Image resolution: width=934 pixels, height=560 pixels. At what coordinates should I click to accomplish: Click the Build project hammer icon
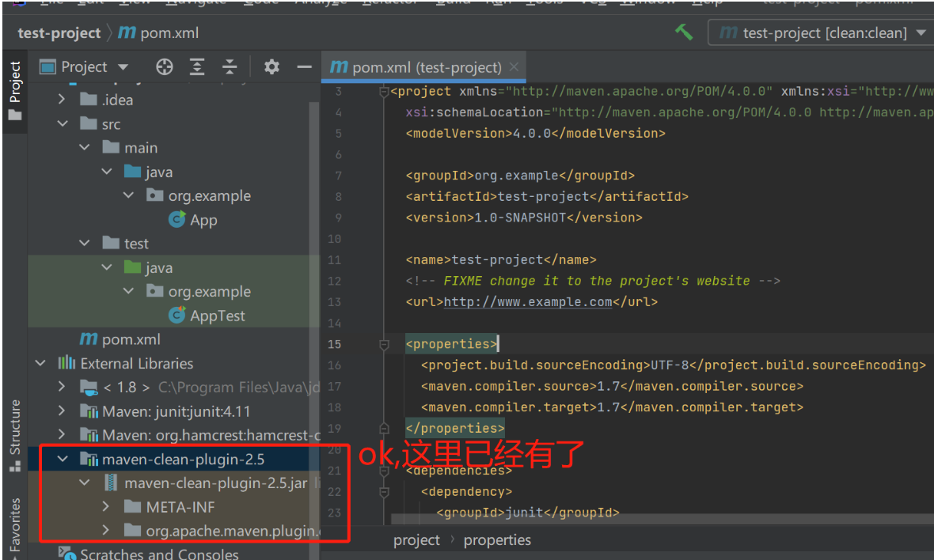(x=684, y=32)
